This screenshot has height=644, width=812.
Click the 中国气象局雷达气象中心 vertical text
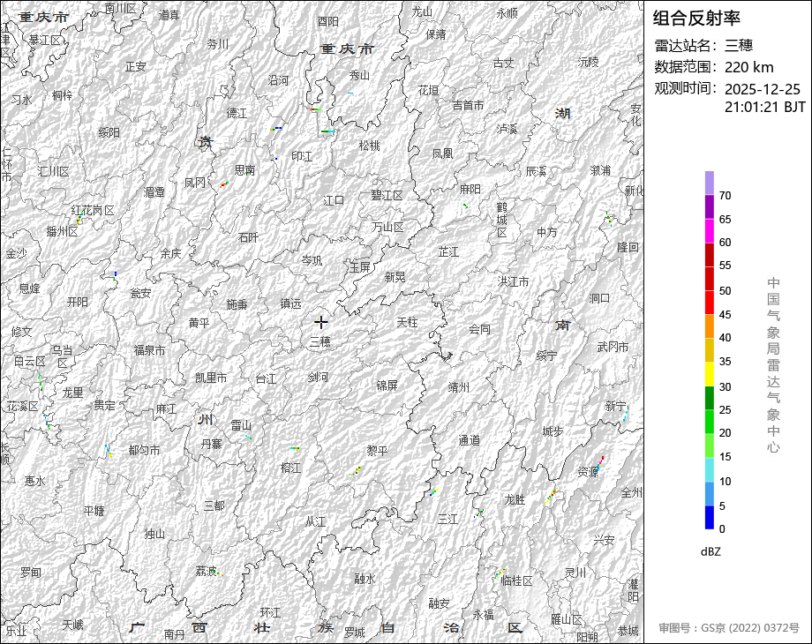coord(773,365)
